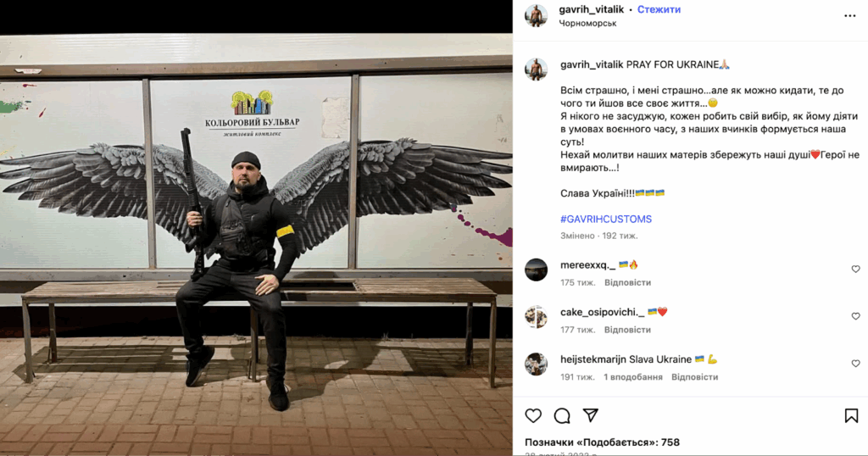This screenshot has width=868, height=456.
Task: Follow gavrih_vitalik via Стежити link
Action: tap(659, 9)
